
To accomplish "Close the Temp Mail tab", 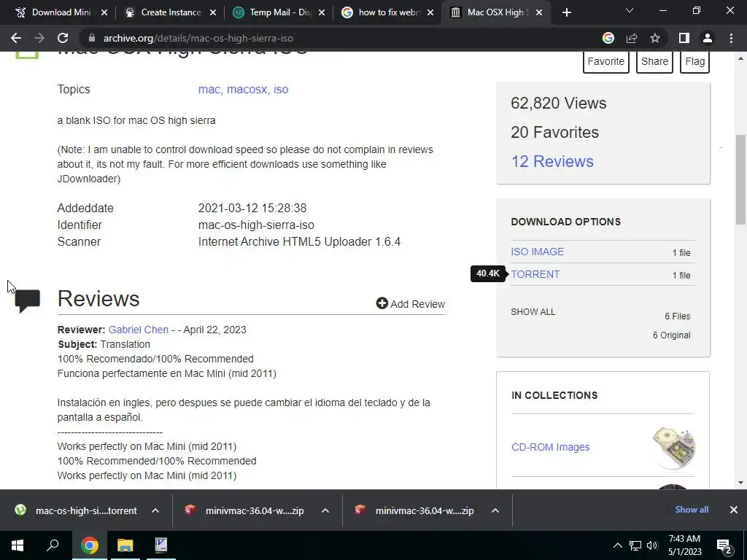I will click(x=322, y=12).
